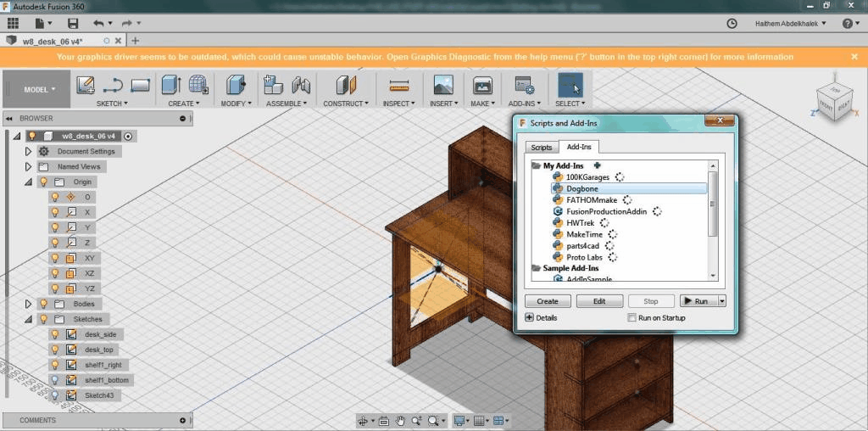Open the MODIFY menu

point(236,104)
